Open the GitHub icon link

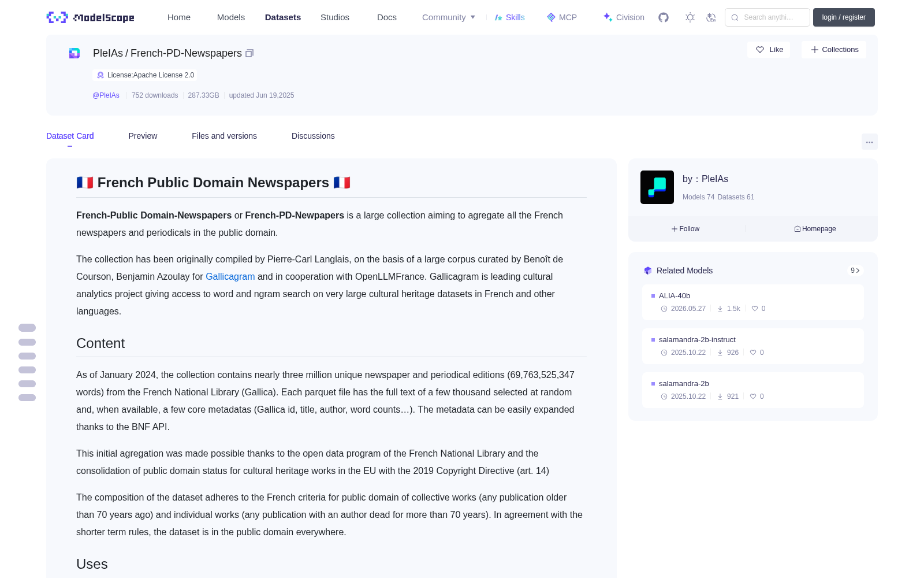pos(664,17)
